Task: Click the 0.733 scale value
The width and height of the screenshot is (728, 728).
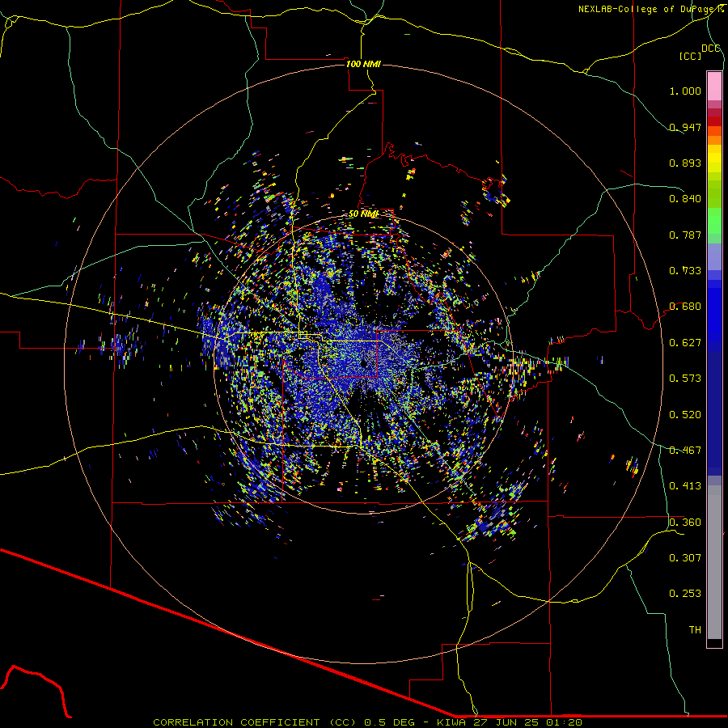Action: pyautogui.click(x=685, y=271)
